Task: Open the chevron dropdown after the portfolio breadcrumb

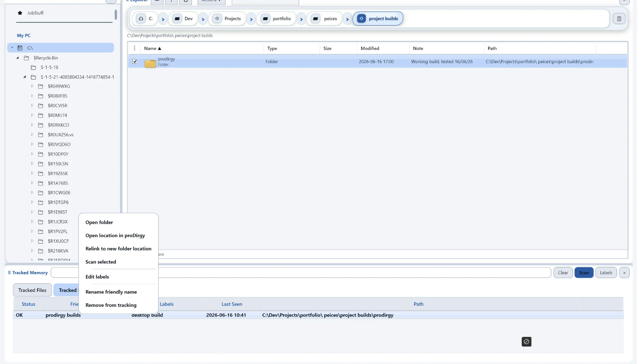Action: pyautogui.click(x=301, y=19)
